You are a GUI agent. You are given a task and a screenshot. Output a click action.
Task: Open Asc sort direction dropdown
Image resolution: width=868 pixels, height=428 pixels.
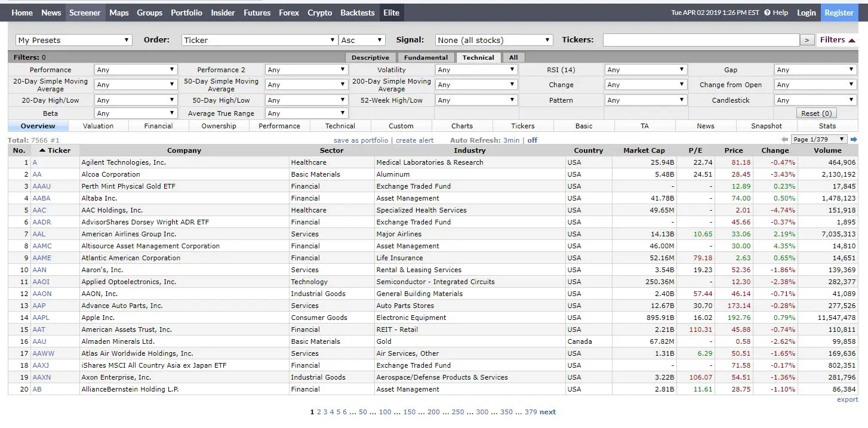click(362, 40)
